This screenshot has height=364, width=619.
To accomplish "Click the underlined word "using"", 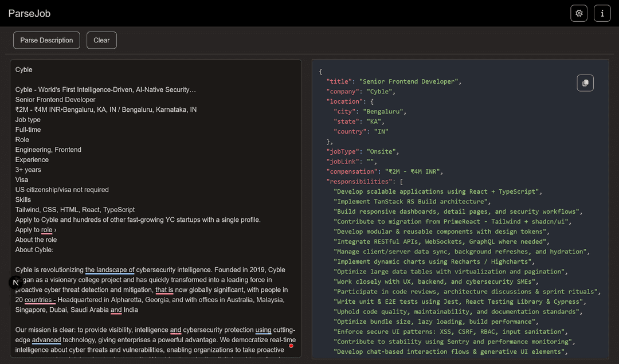I will [x=263, y=330].
